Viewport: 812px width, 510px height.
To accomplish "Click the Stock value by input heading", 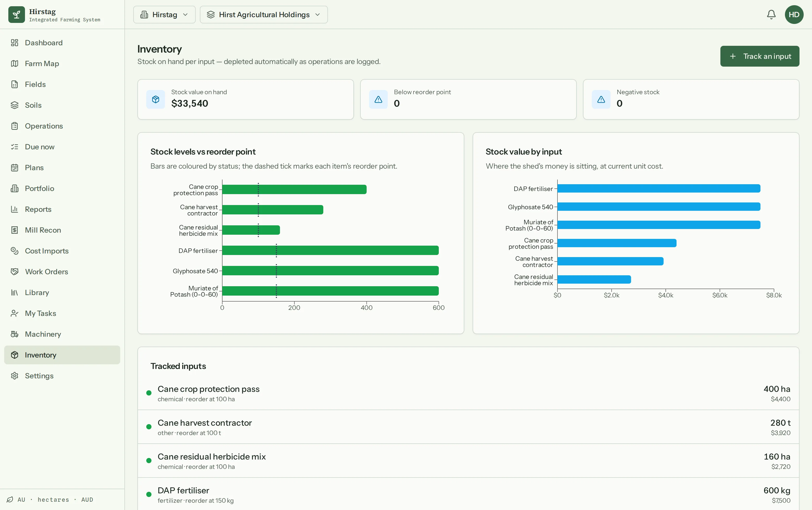I will click(524, 152).
